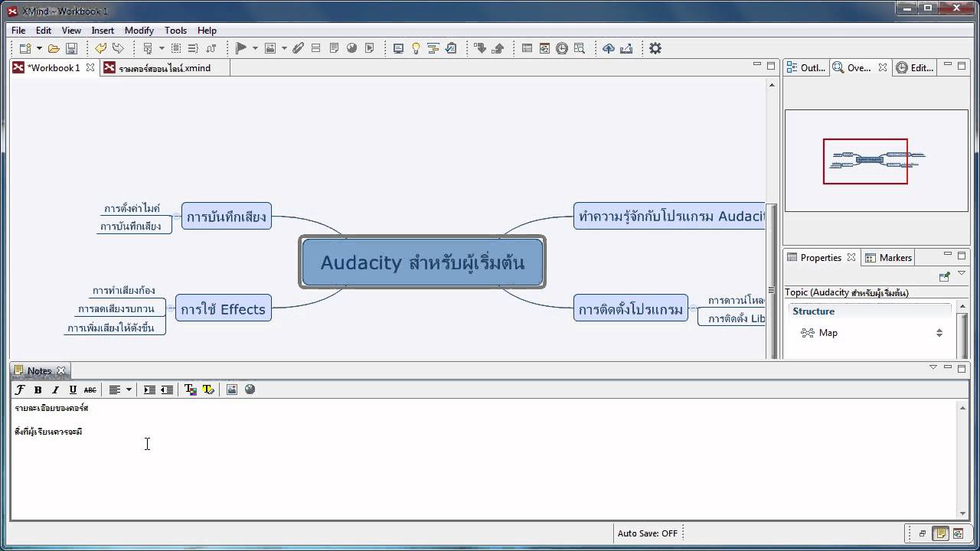
Task: Open the Insert menu
Action: pyautogui.click(x=103, y=31)
